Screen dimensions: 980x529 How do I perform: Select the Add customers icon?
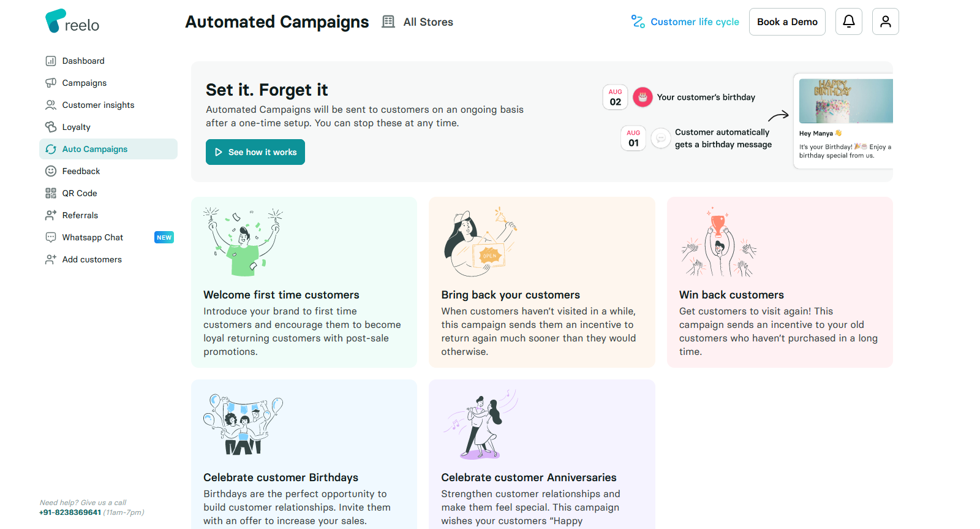51,259
